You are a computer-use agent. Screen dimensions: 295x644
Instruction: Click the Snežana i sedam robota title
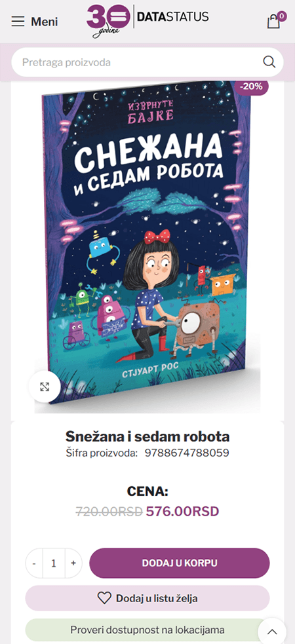tap(147, 436)
